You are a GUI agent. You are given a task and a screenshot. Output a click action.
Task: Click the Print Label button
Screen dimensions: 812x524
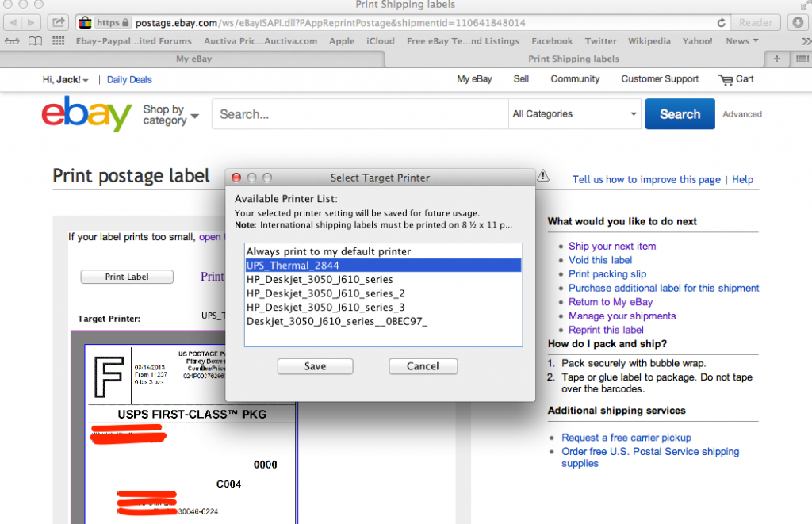tap(127, 277)
